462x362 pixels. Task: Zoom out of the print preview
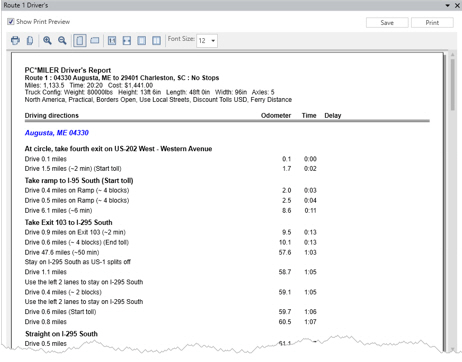(62, 41)
